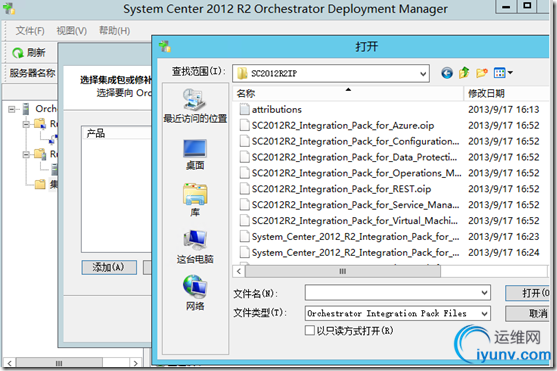This screenshot has height=371, width=557.
Task: Open the Libraries (库) shortcut
Action: pos(195,200)
